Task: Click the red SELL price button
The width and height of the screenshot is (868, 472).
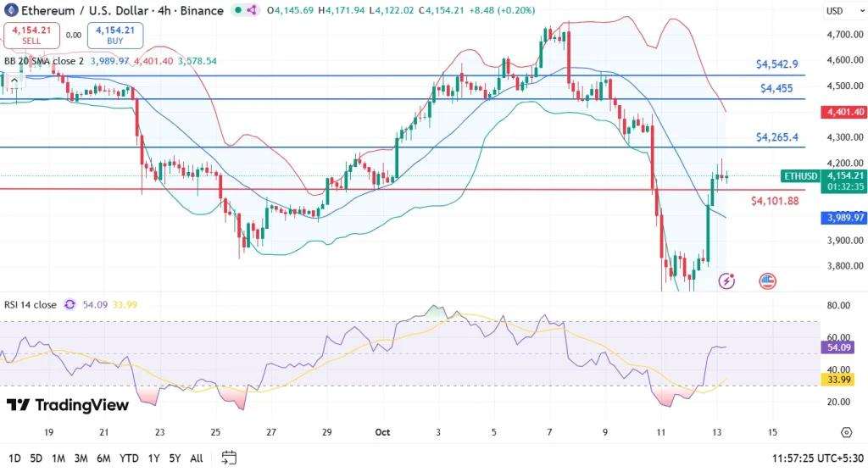Action: click(x=31, y=36)
